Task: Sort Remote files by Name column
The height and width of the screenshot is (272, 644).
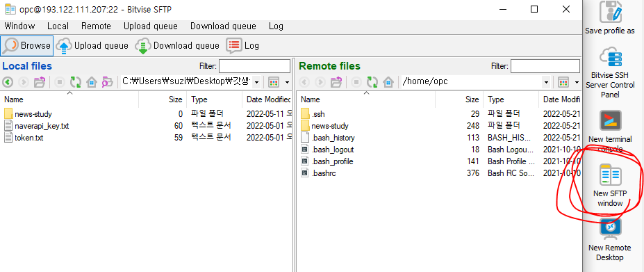Action: click(366, 99)
